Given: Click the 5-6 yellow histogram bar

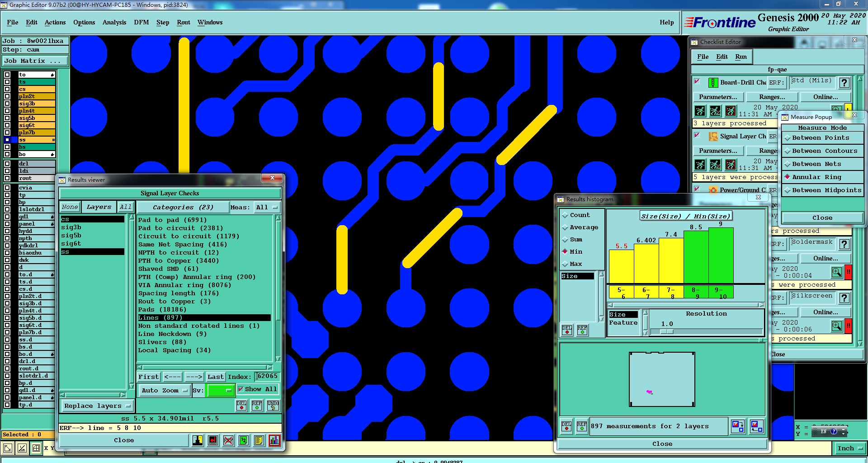Looking at the screenshot, I should pos(621,266).
